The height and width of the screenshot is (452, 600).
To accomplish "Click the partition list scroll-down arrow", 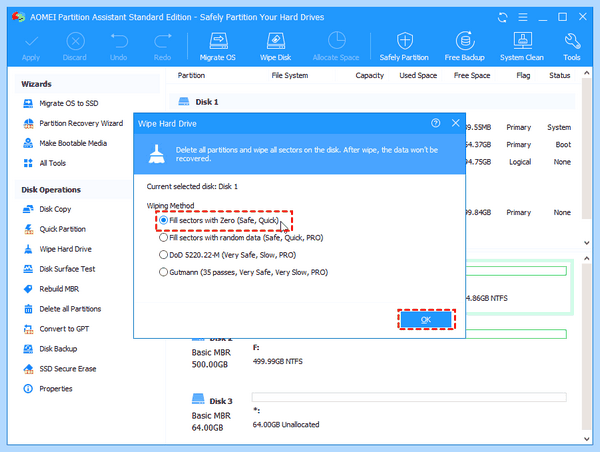I will coord(586,242).
